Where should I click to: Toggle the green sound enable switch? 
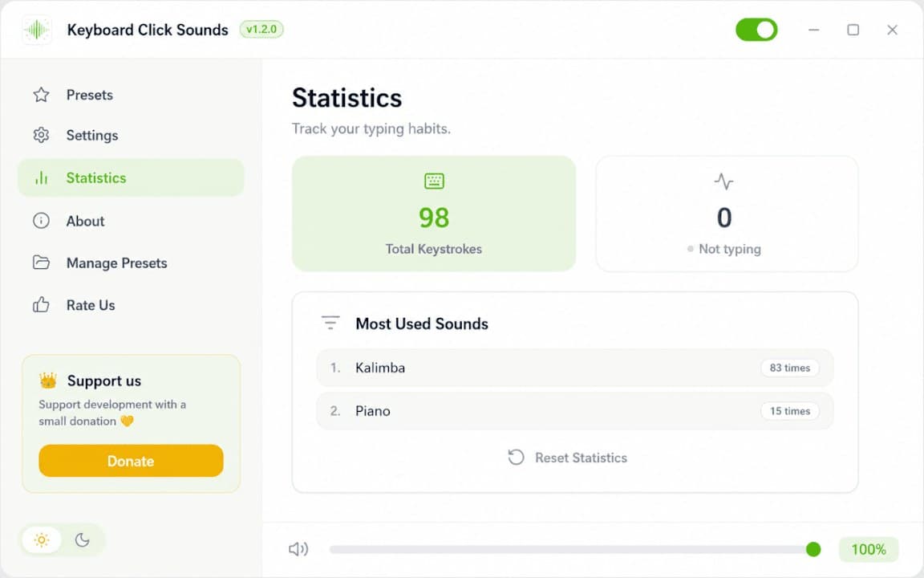click(x=756, y=30)
